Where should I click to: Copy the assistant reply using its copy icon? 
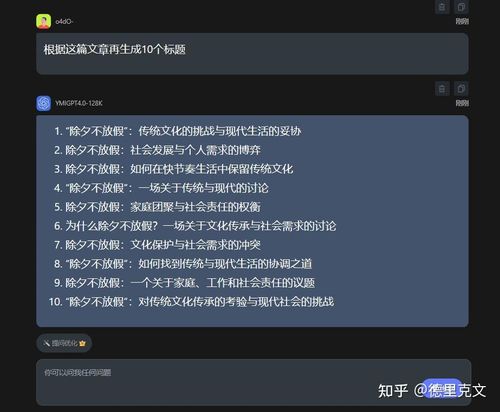461,89
